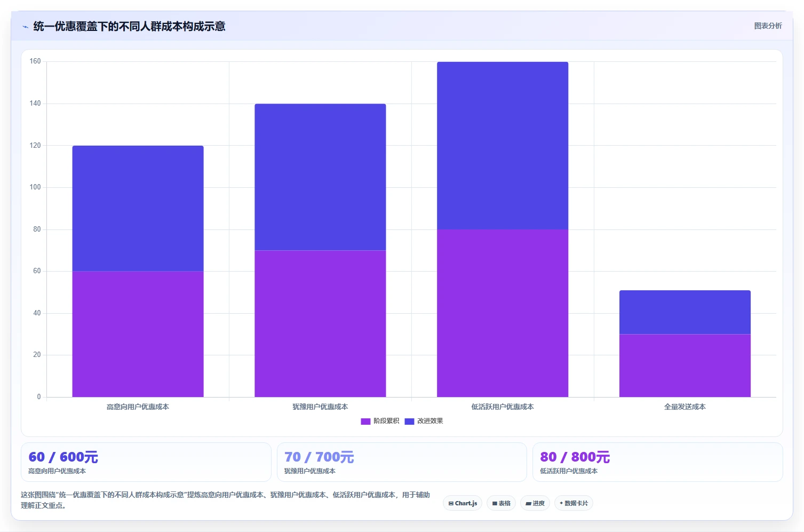
Task: Toggle the 阶段累积 legend item
Action: pyautogui.click(x=380, y=421)
